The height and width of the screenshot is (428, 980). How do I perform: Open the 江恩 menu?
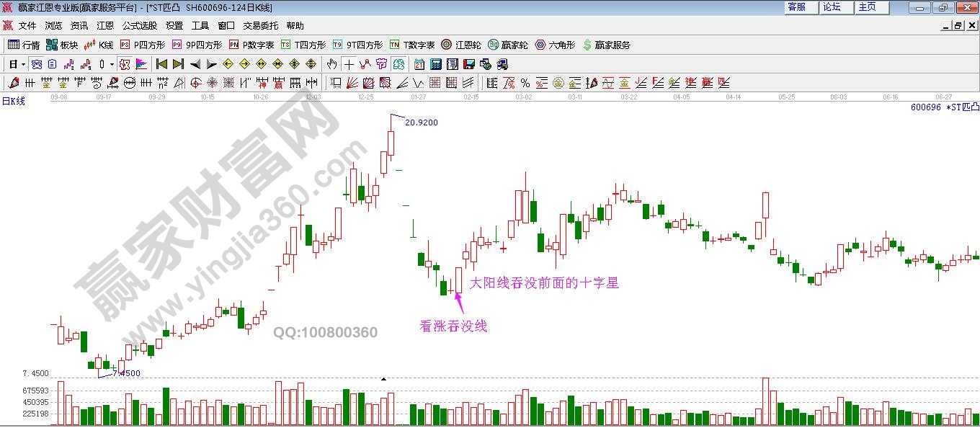click(104, 25)
